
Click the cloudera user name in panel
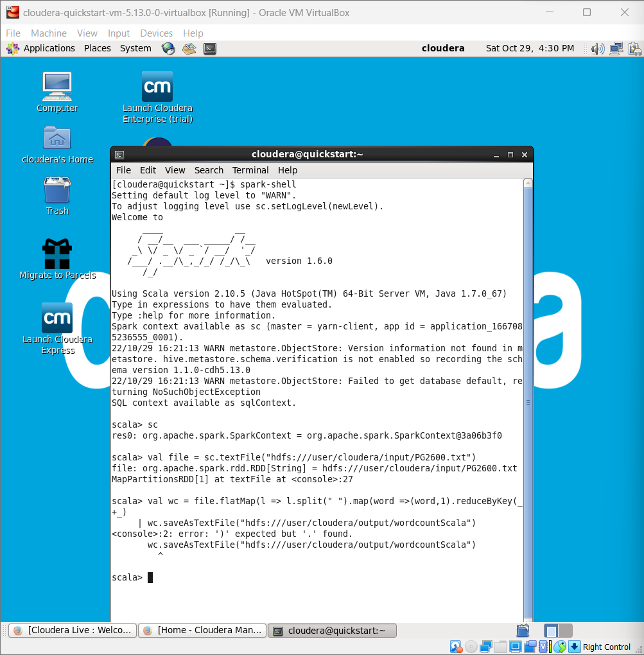click(x=442, y=48)
